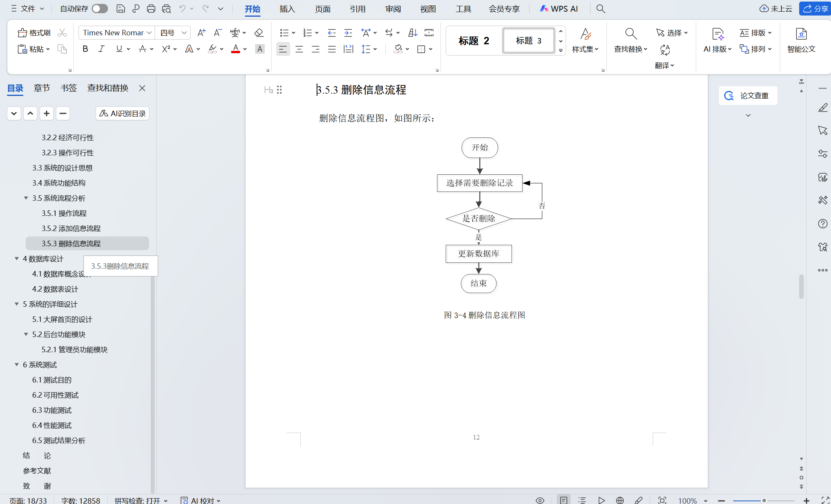Image resolution: width=831 pixels, height=504 pixels.
Task: Expand the styles gallery list
Action: tap(561, 50)
